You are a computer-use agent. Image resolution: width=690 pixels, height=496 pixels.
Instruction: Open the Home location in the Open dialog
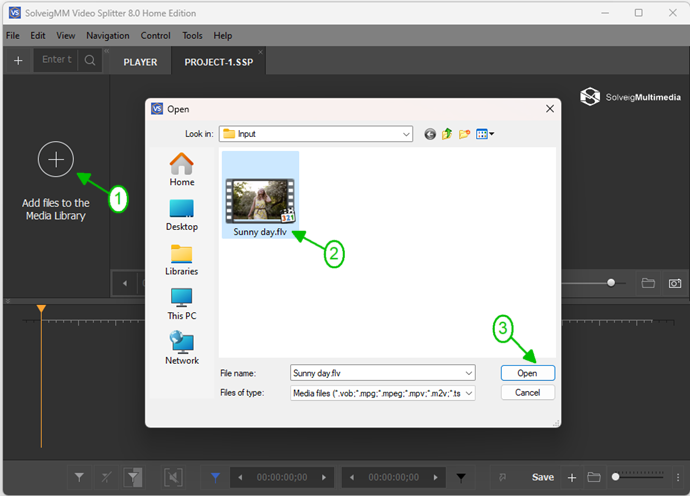tap(182, 169)
